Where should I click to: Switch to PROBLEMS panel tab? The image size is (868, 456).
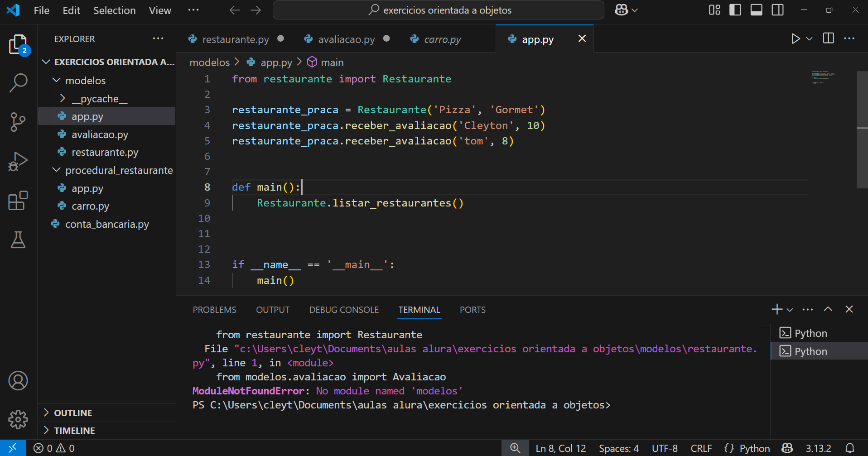(215, 310)
